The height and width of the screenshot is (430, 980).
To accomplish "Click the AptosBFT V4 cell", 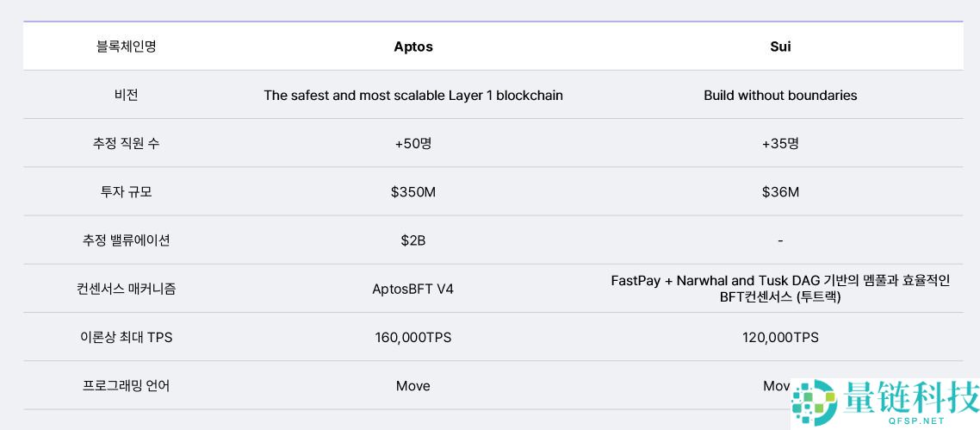I will (413, 289).
